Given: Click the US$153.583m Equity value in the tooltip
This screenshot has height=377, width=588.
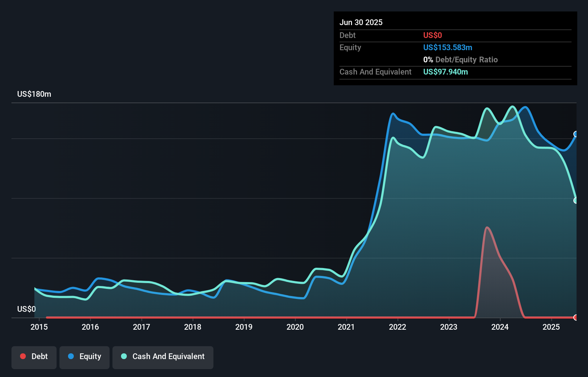Looking at the screenshot, I should coord(448,47).
